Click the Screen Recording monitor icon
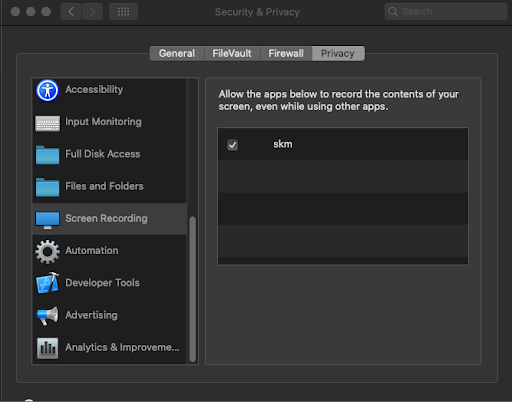Image resolution: width=512 pixels, height=402 pixels. (x=47, y=219)
